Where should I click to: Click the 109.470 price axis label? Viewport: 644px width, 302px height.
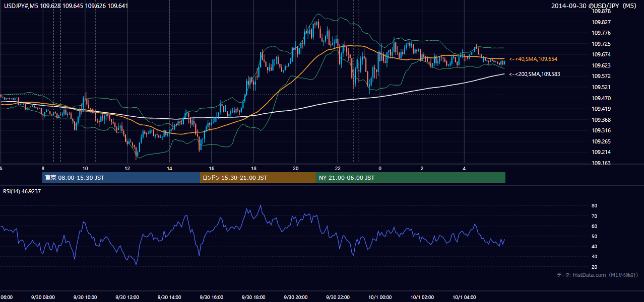601,98
